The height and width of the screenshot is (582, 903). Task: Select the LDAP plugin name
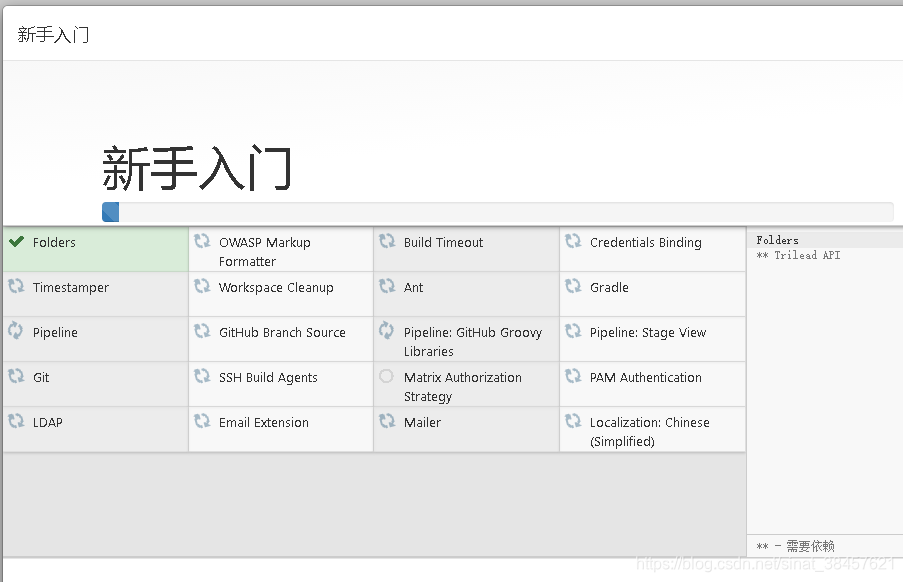pos(48,422)
